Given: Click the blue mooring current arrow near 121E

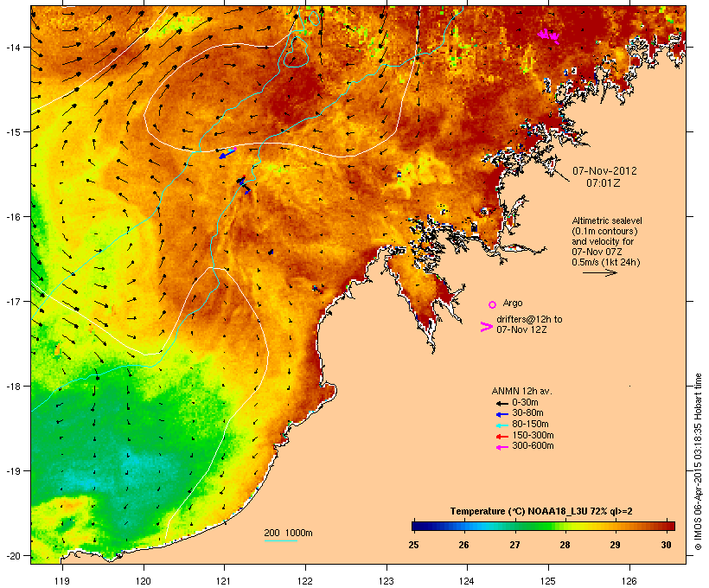Looking at the screenshot, I should [x=227, y=154].
